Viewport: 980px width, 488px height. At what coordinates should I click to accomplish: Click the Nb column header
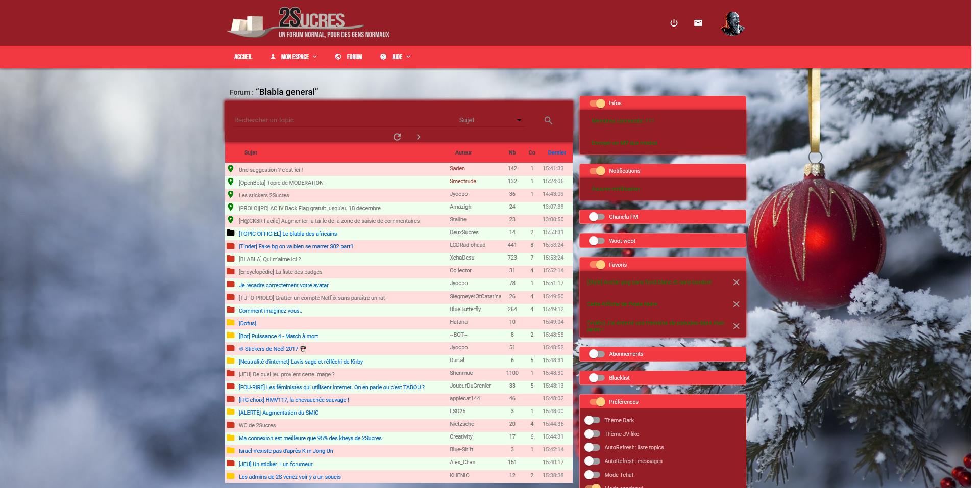[x=512, y=152]
